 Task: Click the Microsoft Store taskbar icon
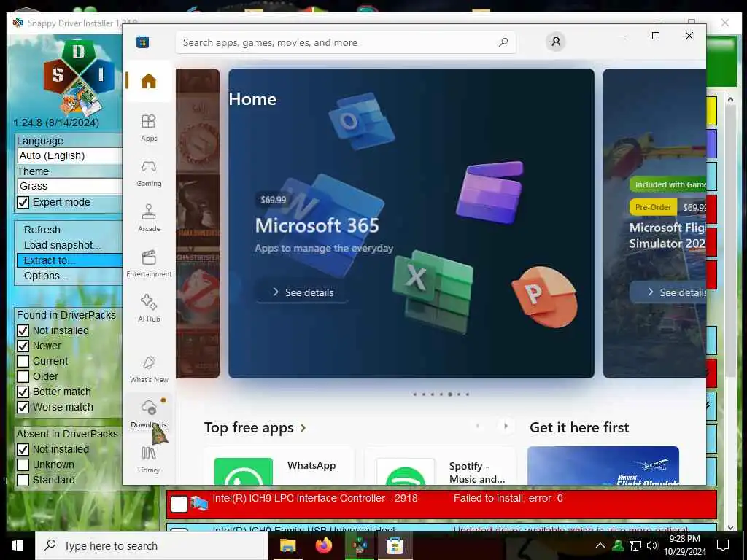click(395, 545)
